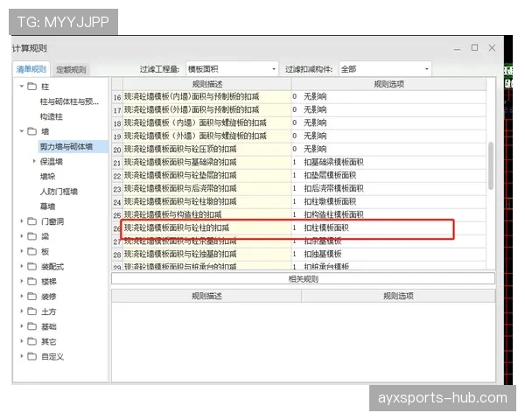Click 规则描述 header in lower related-rules table
The image size is (525, 420).
pos(206,296)
